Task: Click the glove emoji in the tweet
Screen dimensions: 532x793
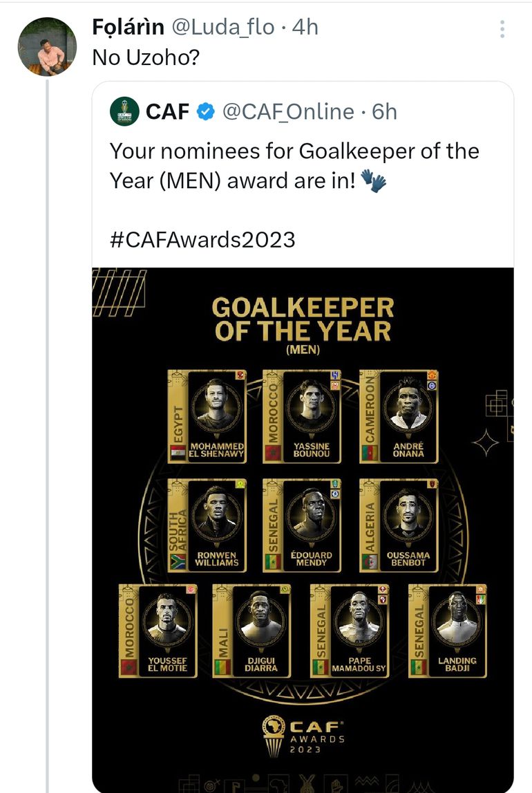Action: (x=374, y=181)
